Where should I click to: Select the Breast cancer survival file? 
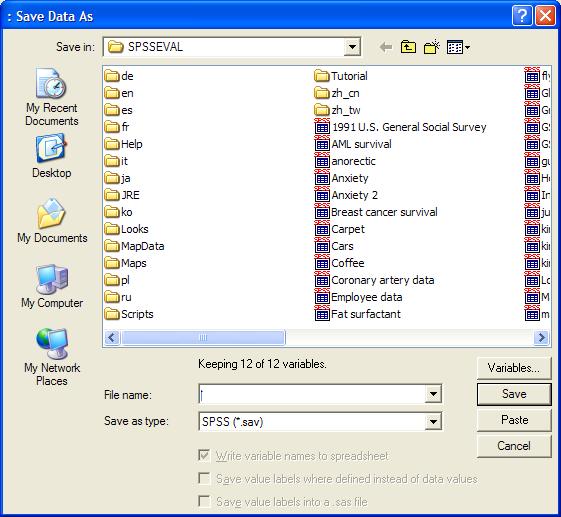tap(376, 212)
